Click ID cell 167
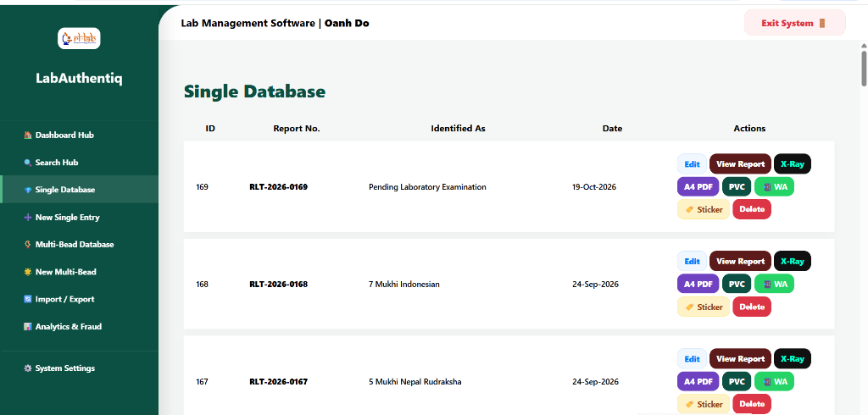The width and height of the screenshot is (868, 415). [x=202, y=382]
